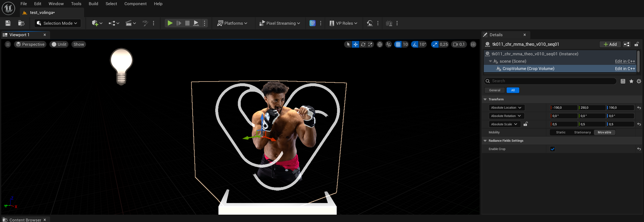Screen dimensions: 644x222
Task: Switch to the General filter tab in Details
Action: pyautogui.click(x=495, y=90)
